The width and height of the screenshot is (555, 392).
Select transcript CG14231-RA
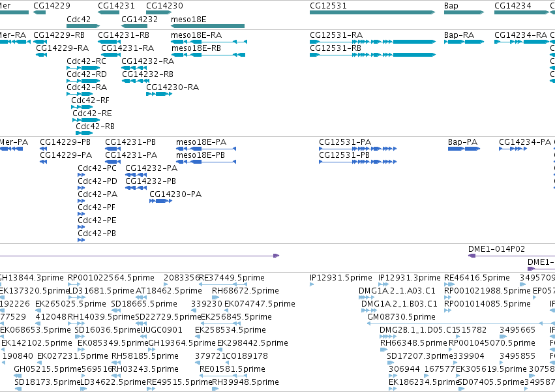pos(127,48)
